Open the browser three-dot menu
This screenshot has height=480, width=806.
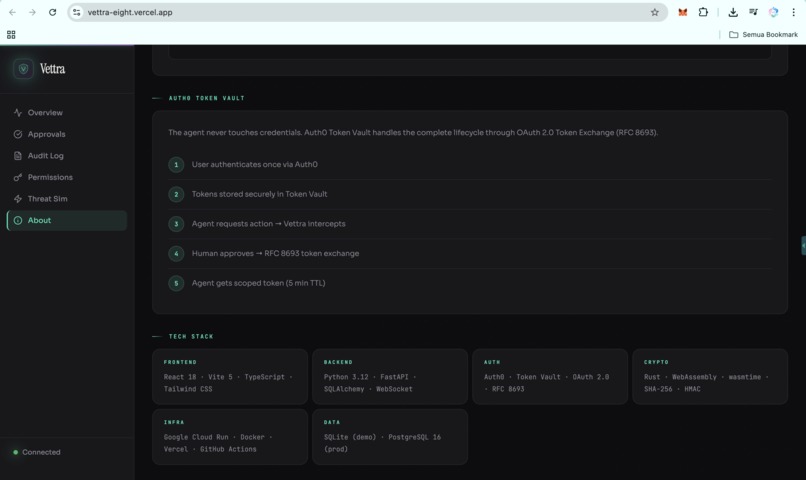794,12
